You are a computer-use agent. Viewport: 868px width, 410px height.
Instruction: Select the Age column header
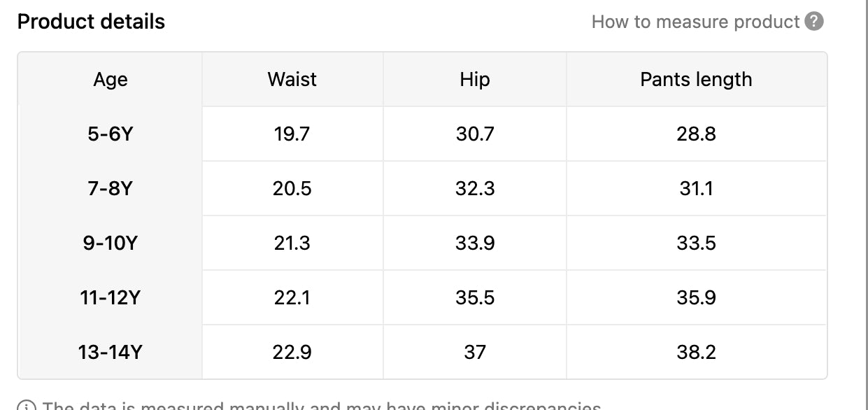point(111,80)
